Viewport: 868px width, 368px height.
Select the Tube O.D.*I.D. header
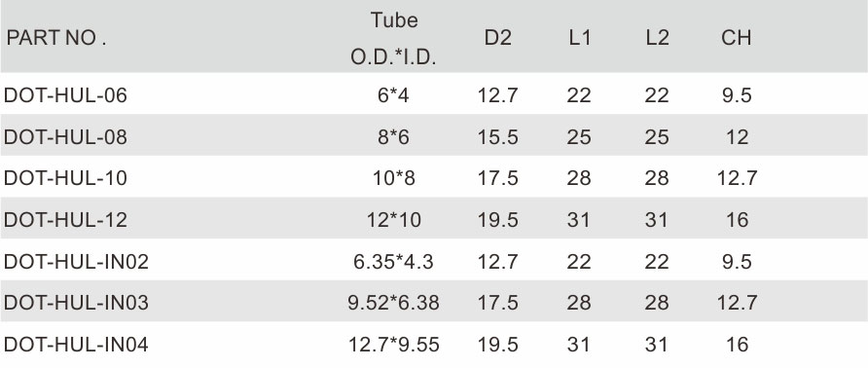[393, 38]
